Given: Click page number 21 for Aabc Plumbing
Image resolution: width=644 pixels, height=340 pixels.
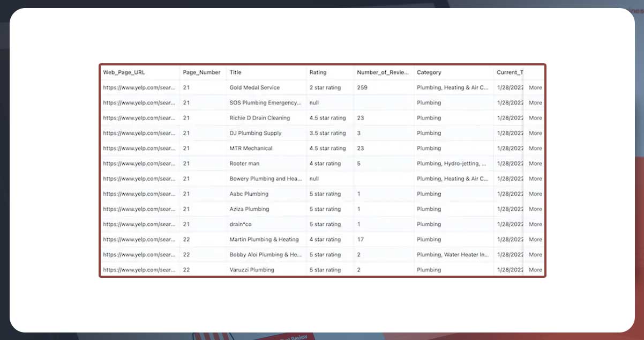Looking at the screenshot, I should pyautogui.click(x=186, y=194).
